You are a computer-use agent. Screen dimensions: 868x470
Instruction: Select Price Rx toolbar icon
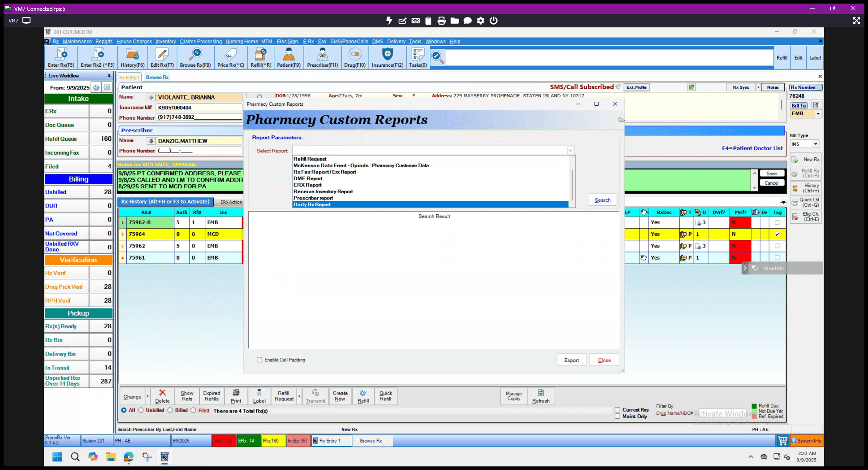230,58
